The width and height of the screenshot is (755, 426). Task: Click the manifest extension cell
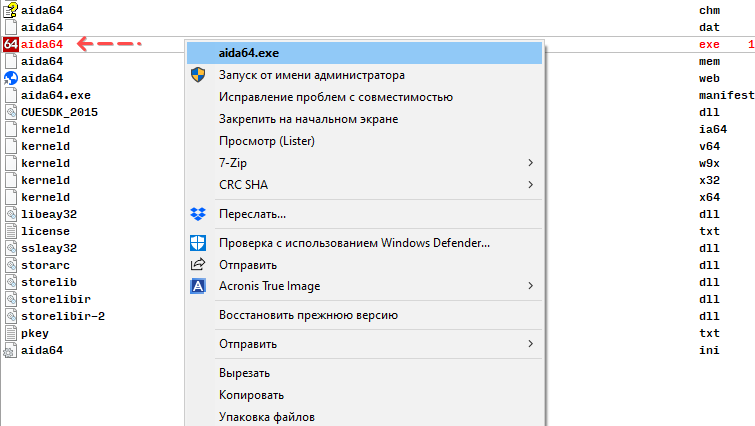[x=727, y=95]
